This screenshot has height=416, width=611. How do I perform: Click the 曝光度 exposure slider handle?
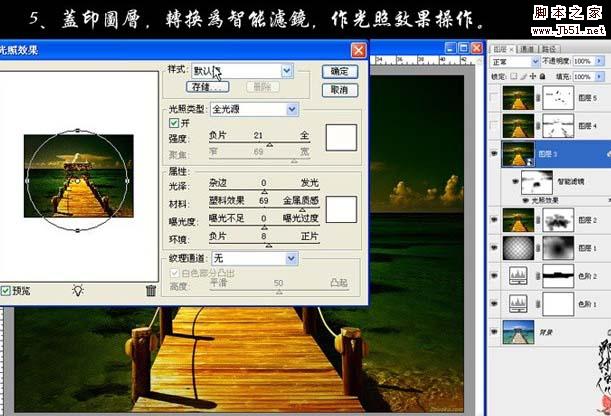coord(264,227)
